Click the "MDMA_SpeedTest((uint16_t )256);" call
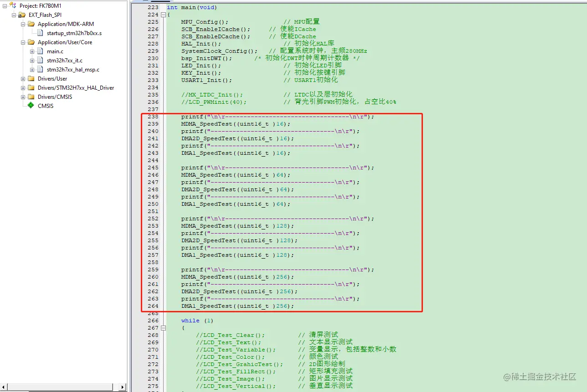 pyautogui.click(x=237, y=277)
